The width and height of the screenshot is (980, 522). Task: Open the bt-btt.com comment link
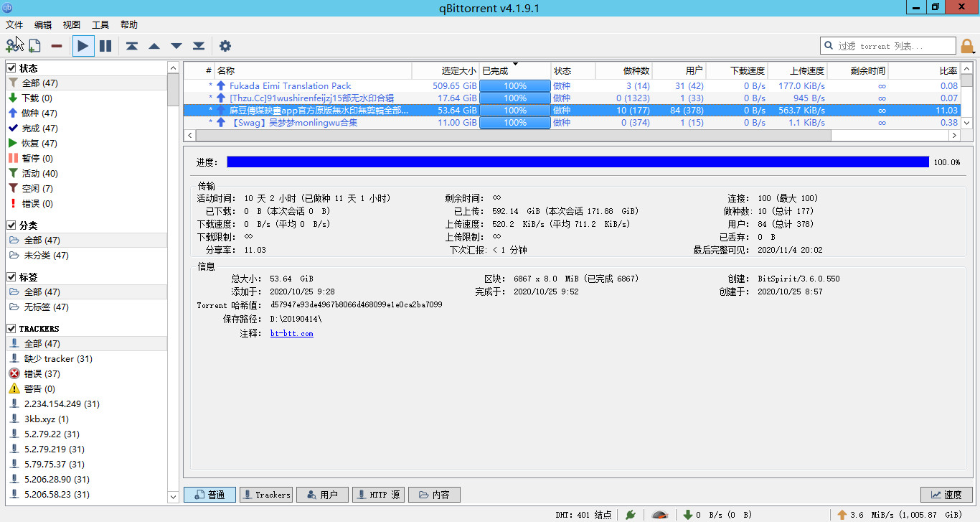(x=291, y=334)
